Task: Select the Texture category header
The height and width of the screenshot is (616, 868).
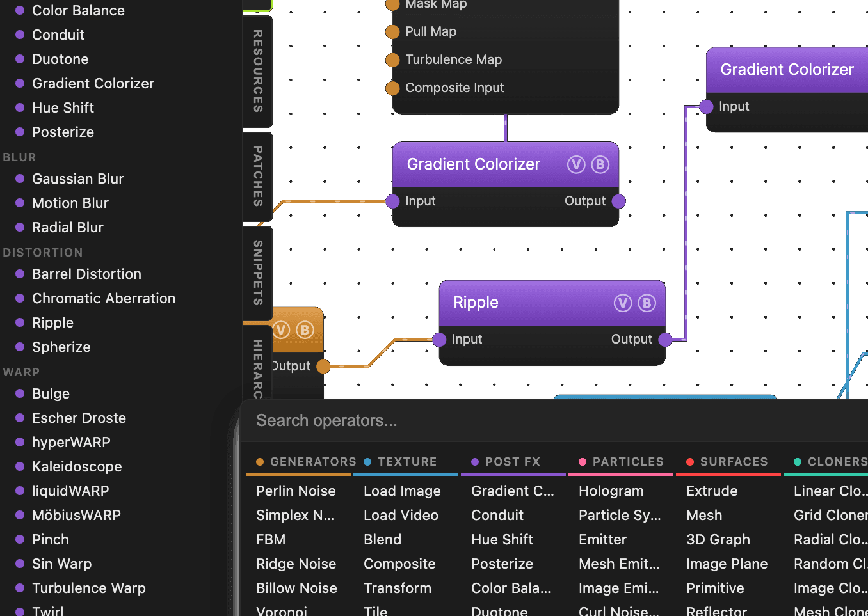Action: pyautogui.click(x=406, y=462)
